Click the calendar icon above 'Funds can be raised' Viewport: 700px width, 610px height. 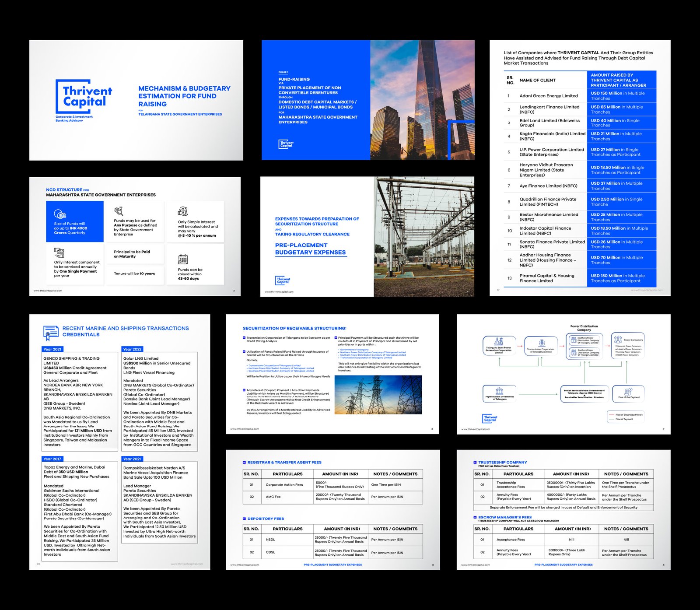coord(183,259)
